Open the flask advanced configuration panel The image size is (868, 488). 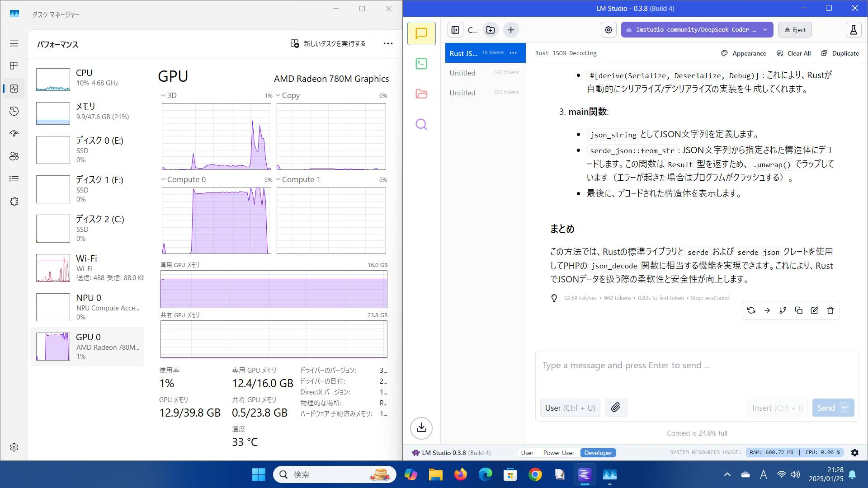[x=854, y=30]
